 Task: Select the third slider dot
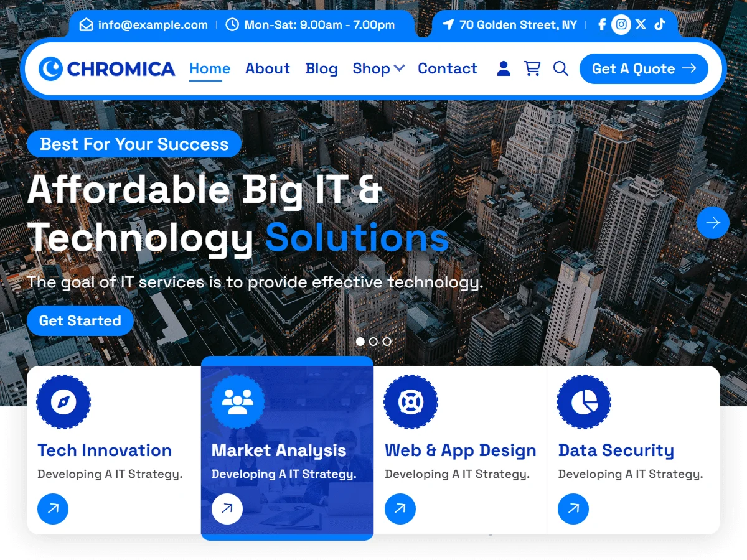click(387, 342)
